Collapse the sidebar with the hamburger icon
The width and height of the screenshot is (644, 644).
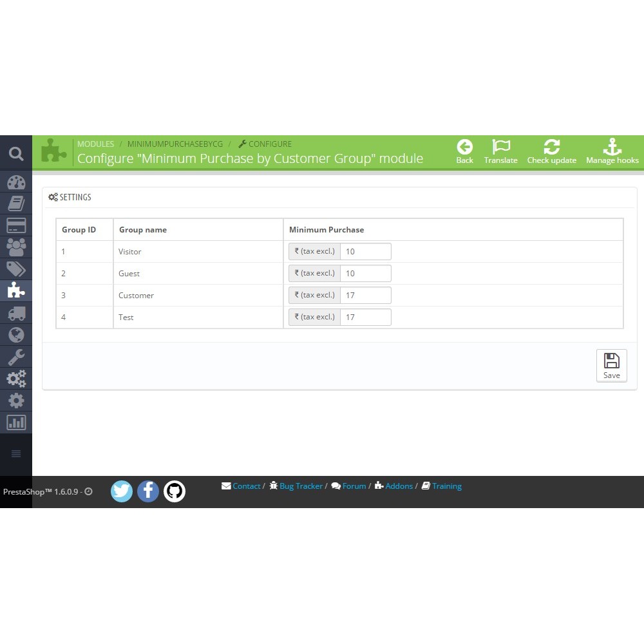tap(16, 453)
